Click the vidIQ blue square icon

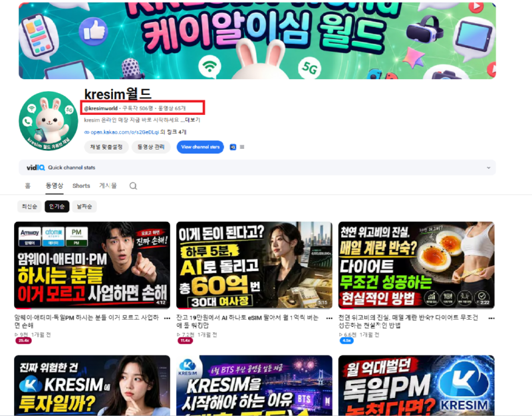click(x=233, y=147)
